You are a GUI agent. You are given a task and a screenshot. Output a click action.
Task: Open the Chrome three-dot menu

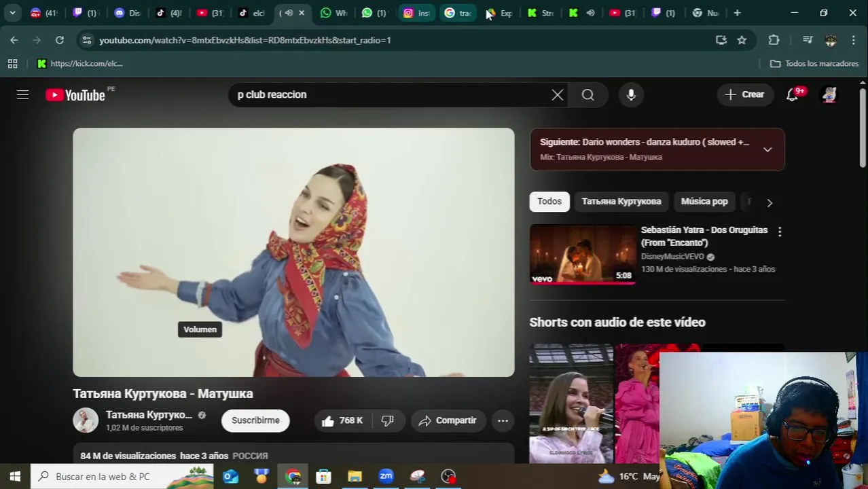point(853,40)
